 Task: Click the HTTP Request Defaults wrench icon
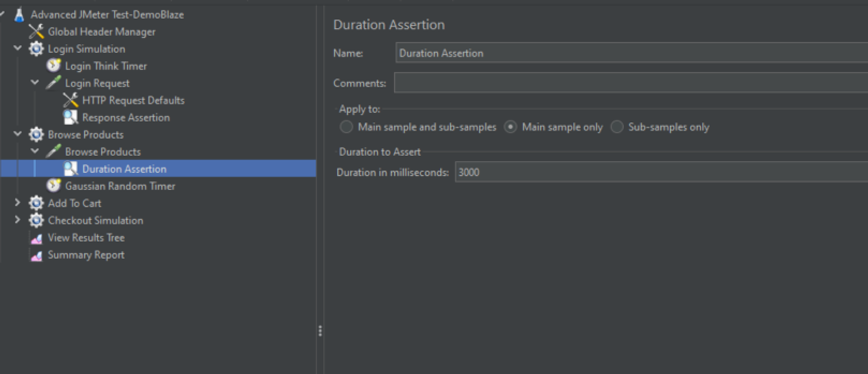[71, 100]
